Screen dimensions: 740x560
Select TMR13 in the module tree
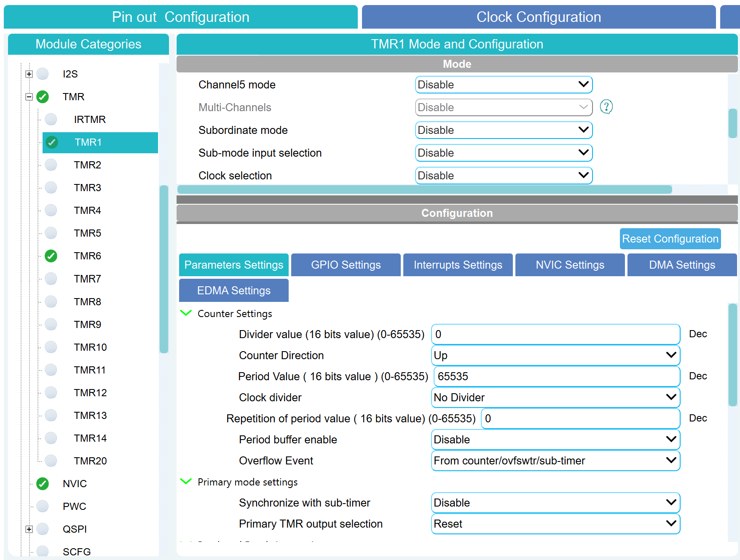pos(90,416)
